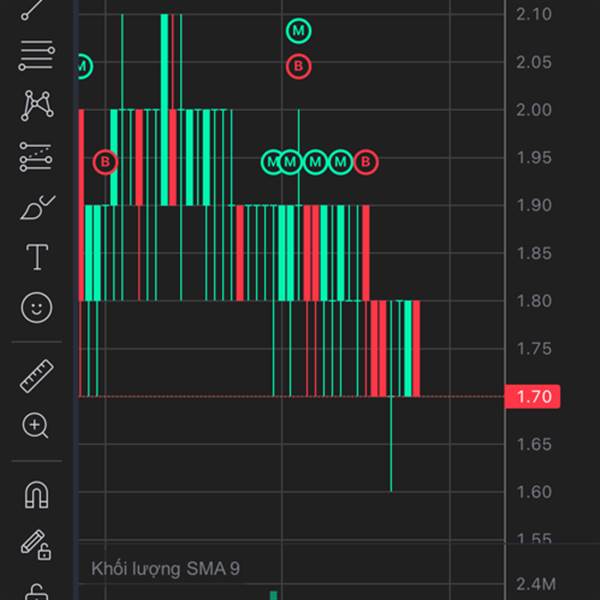Click the 2.4M volume axis label
The height and width of the screenshot is (600, 600).
536,584
